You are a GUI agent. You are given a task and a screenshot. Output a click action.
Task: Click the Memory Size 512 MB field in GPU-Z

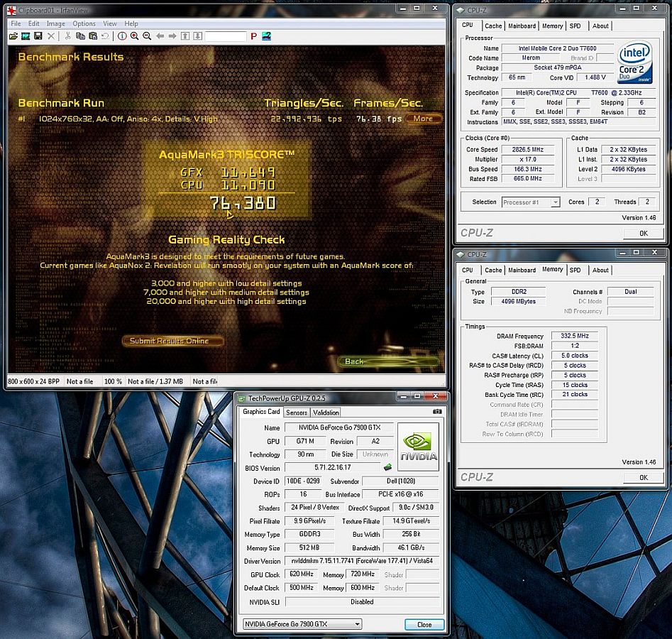pos(309,547)
